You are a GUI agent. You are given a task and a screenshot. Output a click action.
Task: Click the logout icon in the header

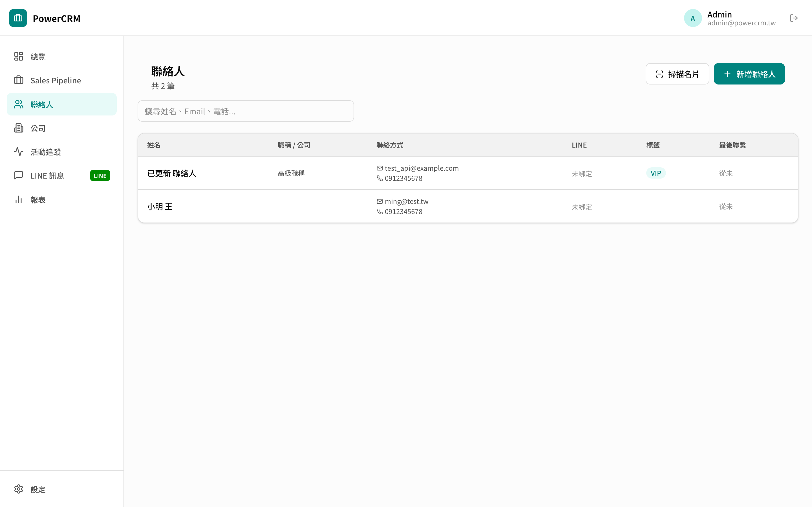click(x=794, y=18)
